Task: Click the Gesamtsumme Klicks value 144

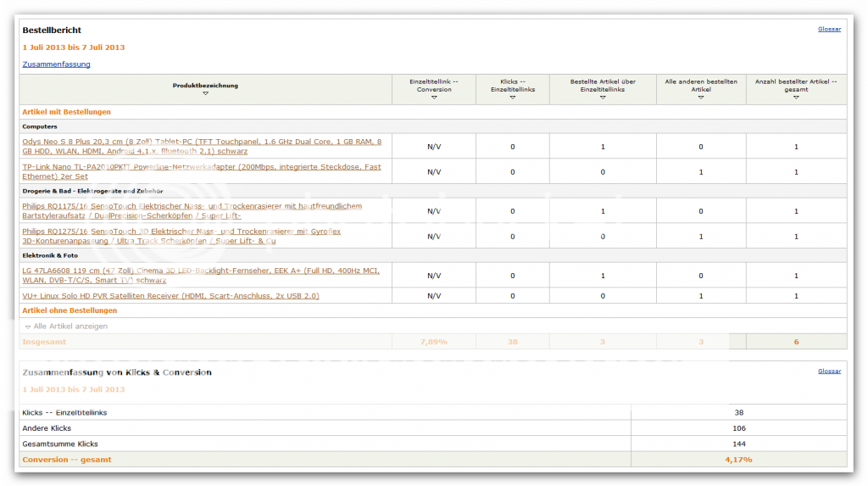Action: 738,444
